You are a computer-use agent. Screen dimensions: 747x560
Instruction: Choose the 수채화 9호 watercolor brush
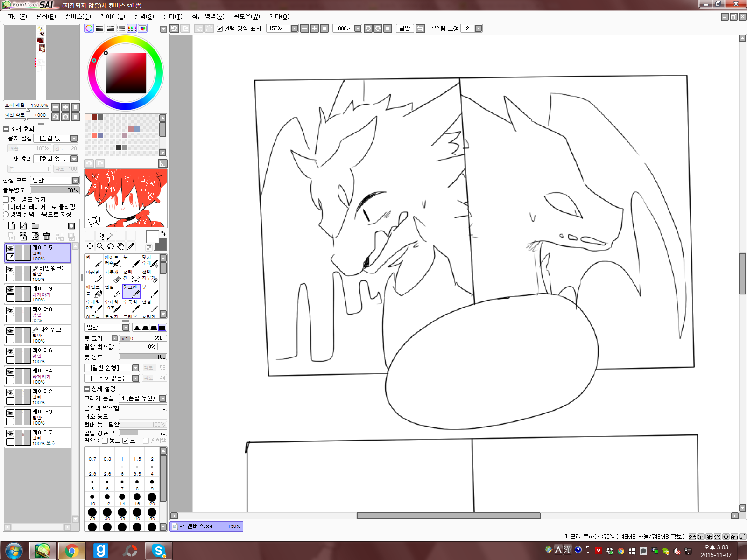94,306
